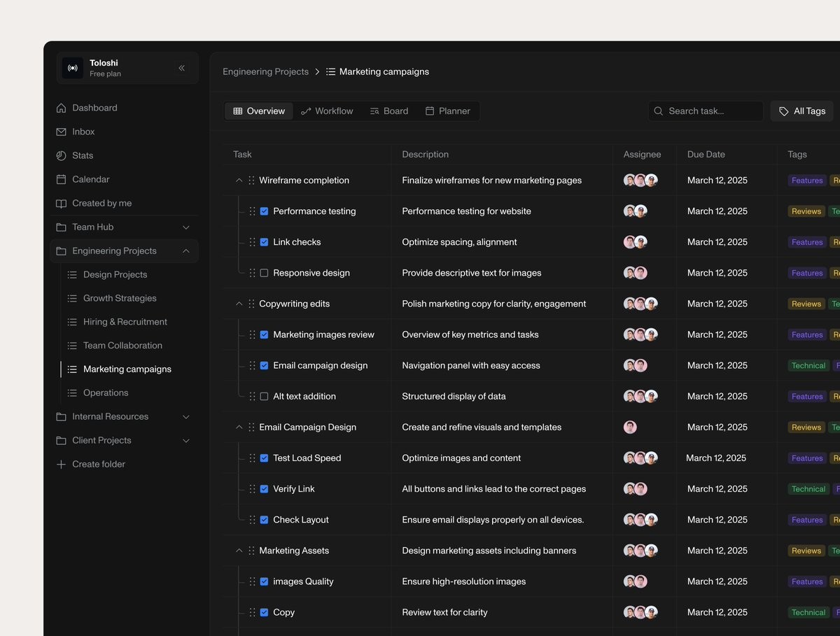Click "Structured display of data" description
The image size is (840, 636).
[x=454, y=396]
